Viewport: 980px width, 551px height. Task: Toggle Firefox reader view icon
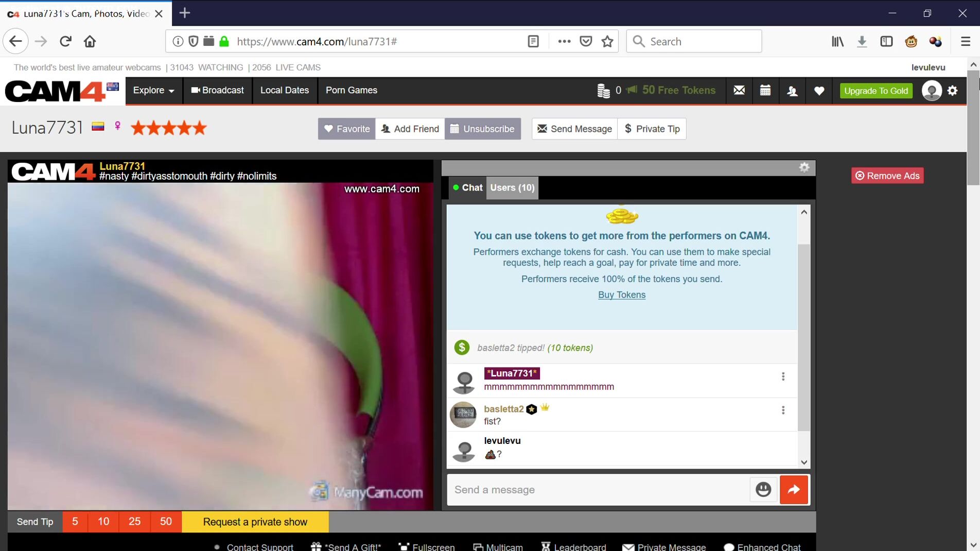click(533, 41)
